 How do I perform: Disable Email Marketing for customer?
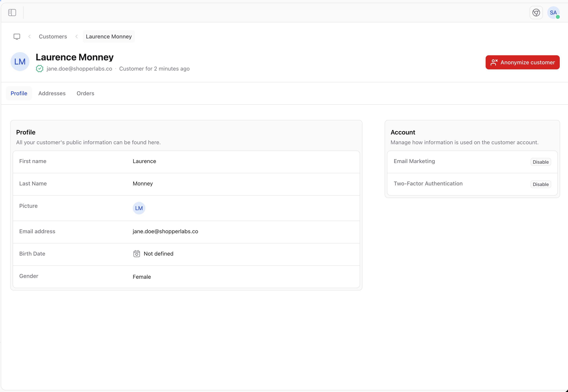(x=541, y=162)
